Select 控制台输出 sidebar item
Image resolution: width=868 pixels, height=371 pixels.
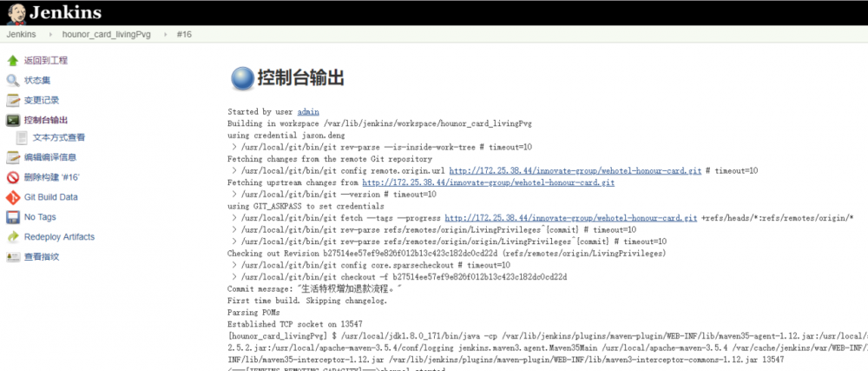coord(46,120)
